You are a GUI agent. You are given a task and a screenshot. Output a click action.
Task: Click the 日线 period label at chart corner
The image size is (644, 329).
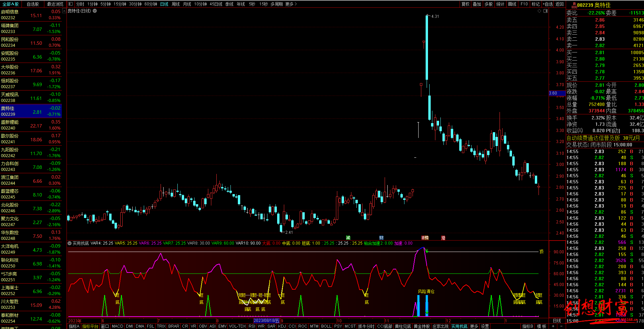557,321
